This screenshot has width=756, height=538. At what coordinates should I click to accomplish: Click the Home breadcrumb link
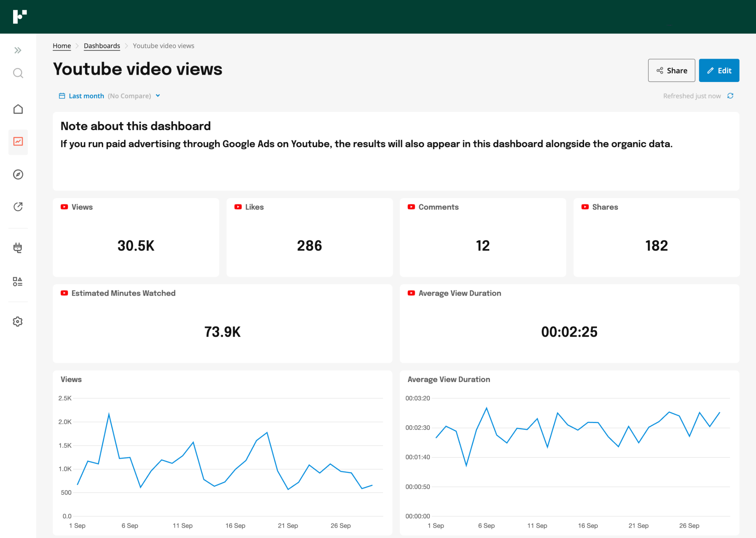point(62,46)
